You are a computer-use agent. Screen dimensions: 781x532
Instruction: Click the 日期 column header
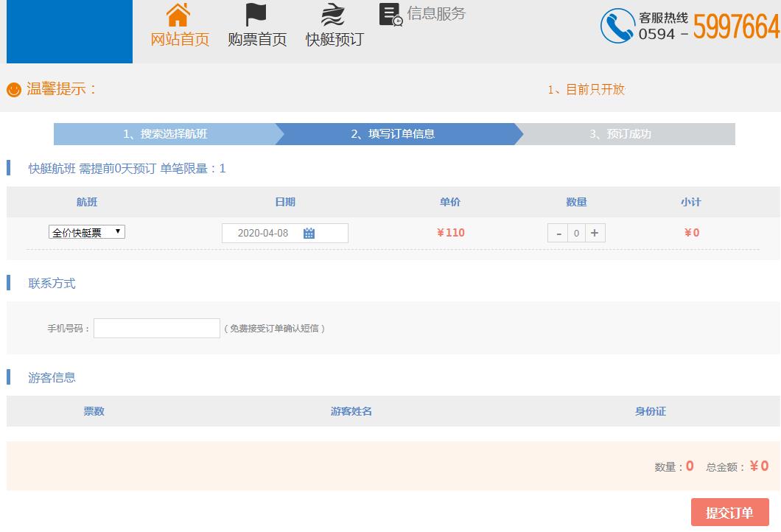pos(285,202)
